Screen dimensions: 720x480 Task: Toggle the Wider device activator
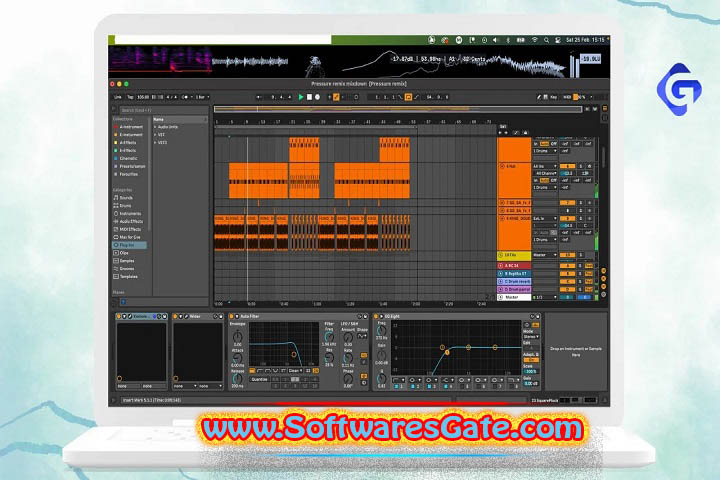point(175,316)
